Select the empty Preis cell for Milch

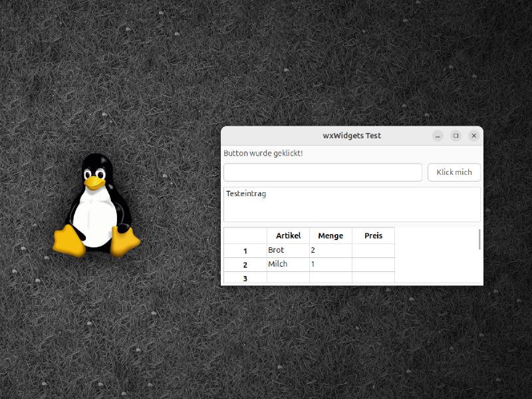click(x=373, y=264)
